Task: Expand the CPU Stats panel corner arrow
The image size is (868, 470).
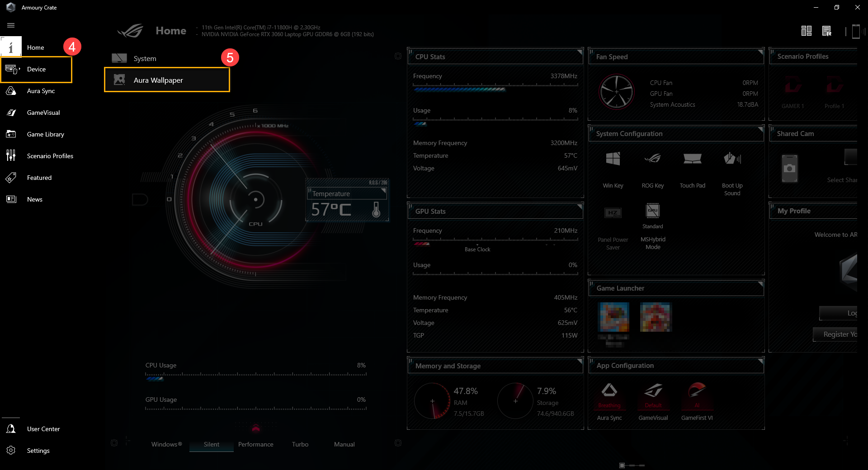Action: [x=579, y=52]
